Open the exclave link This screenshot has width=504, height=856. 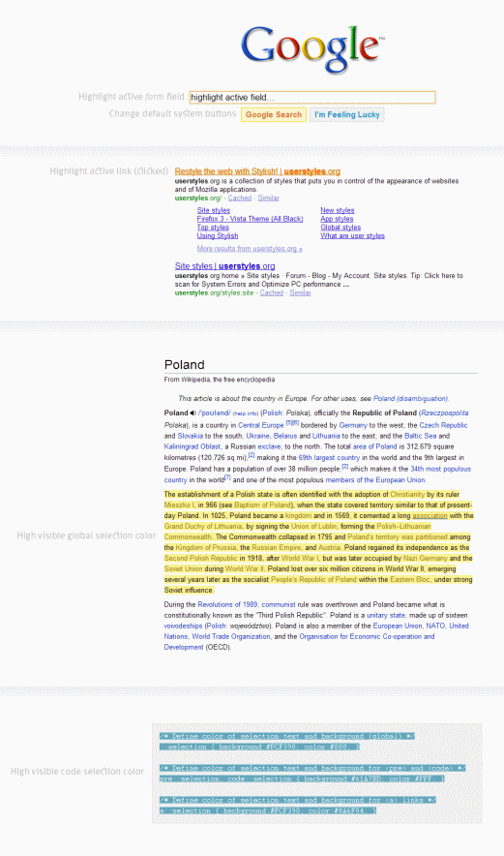270,446
